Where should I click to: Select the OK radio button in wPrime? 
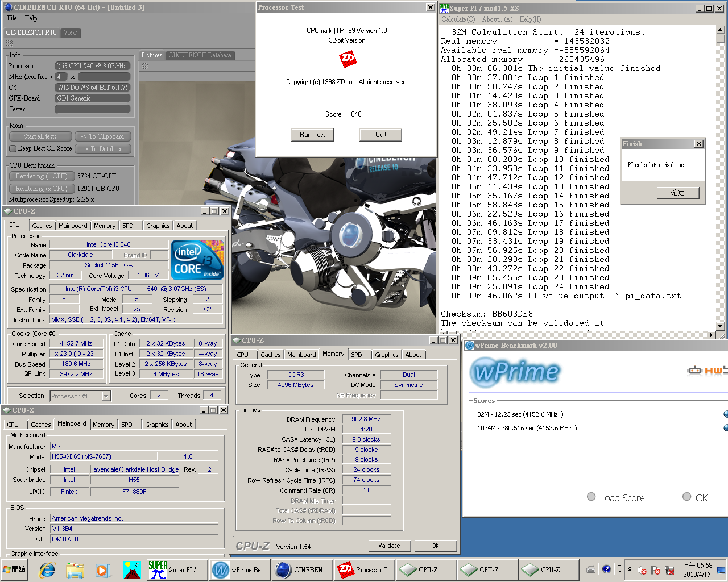tap(687, 497)
